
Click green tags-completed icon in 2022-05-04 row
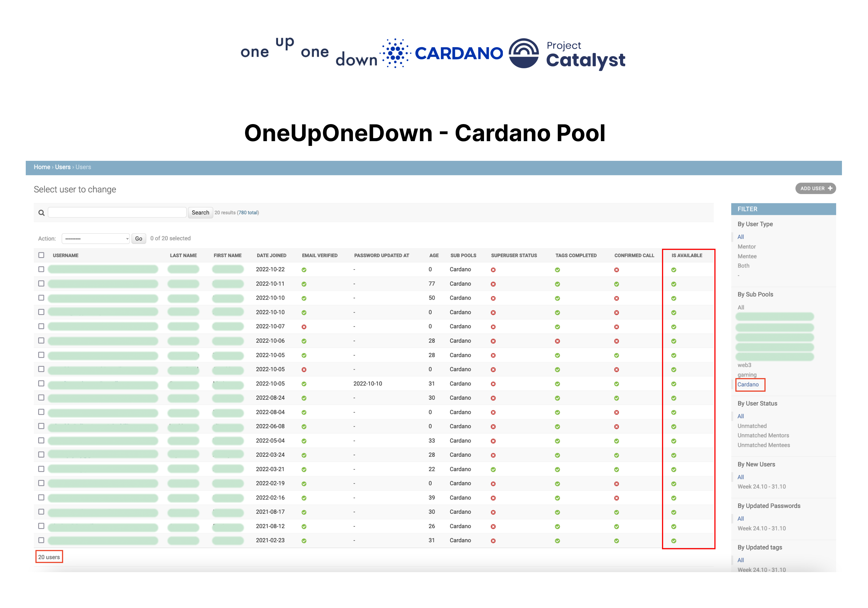pyautogui.click(x=557, y=441)
